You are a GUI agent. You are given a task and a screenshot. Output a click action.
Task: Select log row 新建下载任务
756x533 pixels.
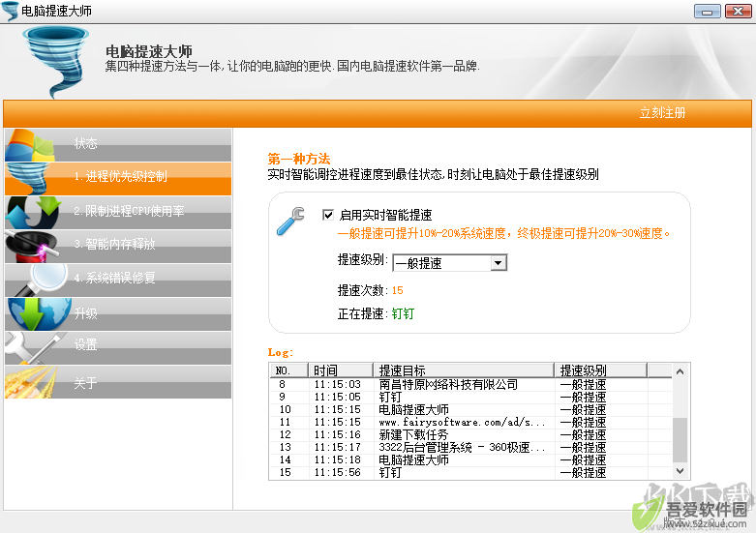(x=413, y=434)
